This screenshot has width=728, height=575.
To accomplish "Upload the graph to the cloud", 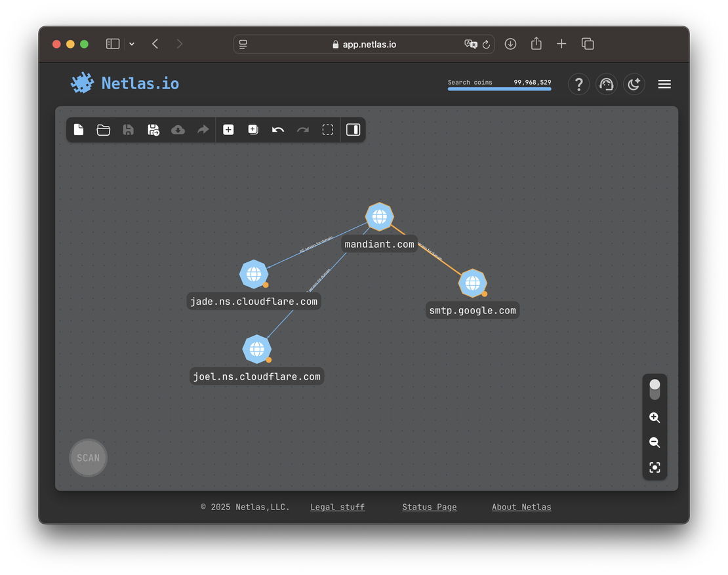I will click(x=178, y=129).
